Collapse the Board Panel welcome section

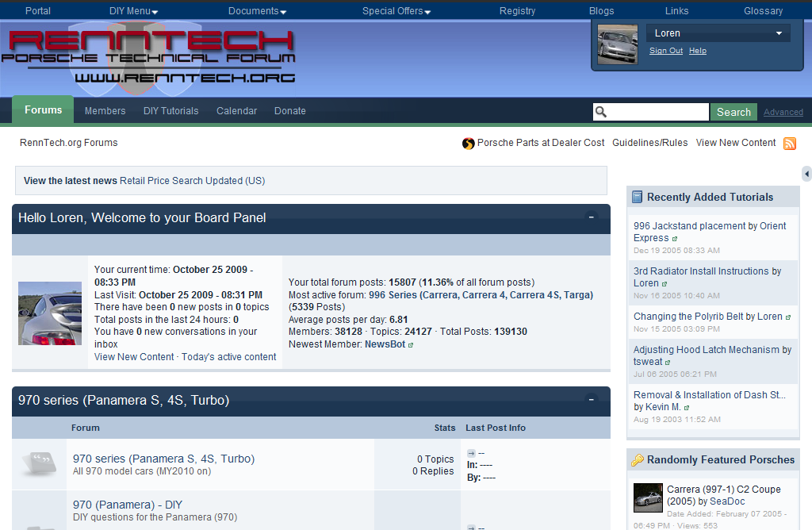(x=591, y=217)
